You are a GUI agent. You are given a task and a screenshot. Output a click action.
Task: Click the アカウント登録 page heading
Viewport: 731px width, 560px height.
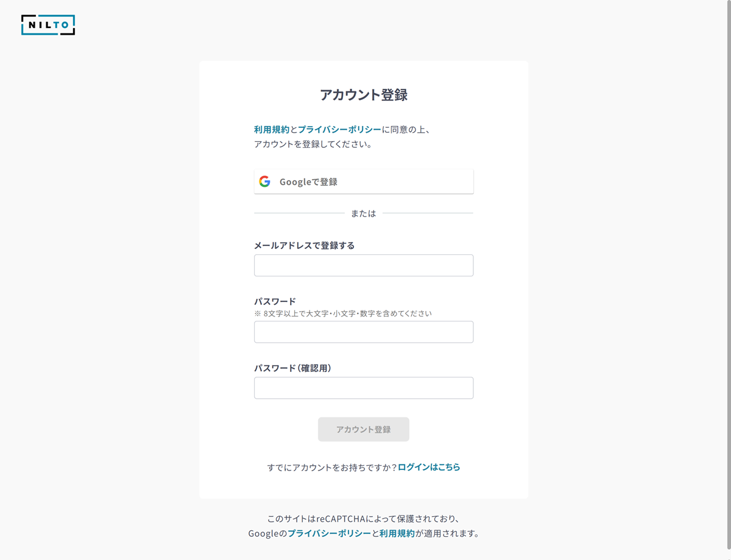pos(364,95)
